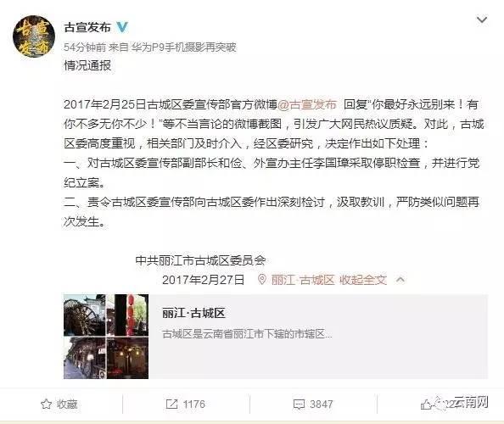504x424 pixels.
Task: Expand the post options chevron menu
Action: 481,20
